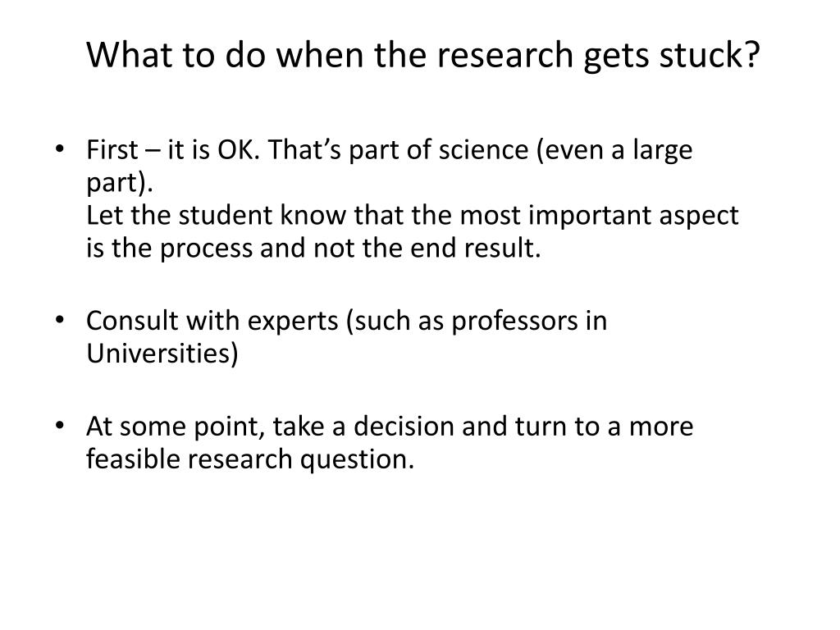Viewport: 840px width, 630px height.
Task: Click the line 'is the process and not the end result.'
Action: [313, 248]
